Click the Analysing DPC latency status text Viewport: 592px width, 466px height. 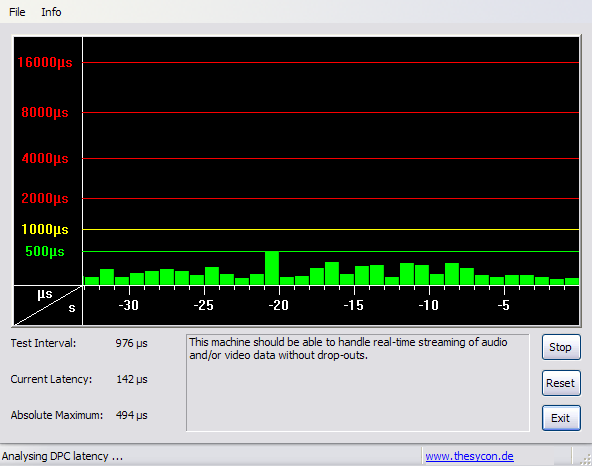[x=62, y=456]
